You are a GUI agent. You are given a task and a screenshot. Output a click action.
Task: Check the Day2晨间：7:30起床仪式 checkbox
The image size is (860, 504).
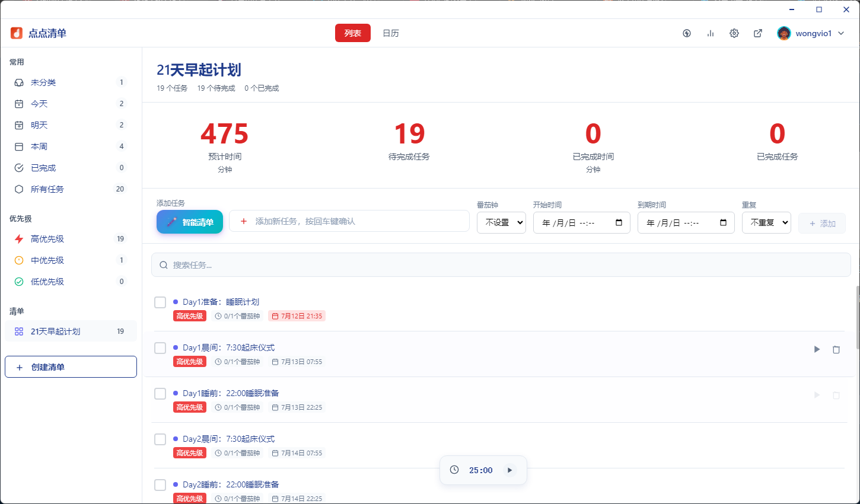tap(160, 439)
